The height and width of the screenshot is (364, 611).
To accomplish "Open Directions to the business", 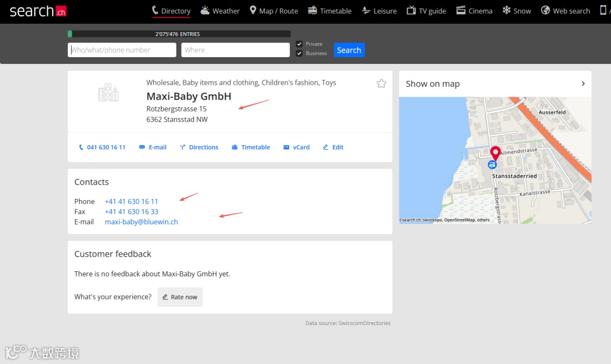I will tap(199, 147).
